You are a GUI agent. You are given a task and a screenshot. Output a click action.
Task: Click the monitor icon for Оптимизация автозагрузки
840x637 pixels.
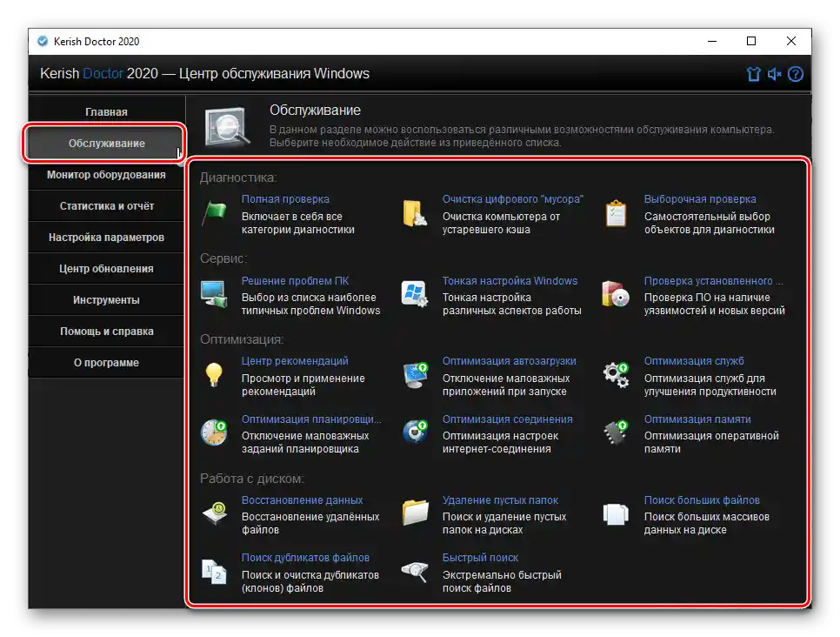pos(416,375)
